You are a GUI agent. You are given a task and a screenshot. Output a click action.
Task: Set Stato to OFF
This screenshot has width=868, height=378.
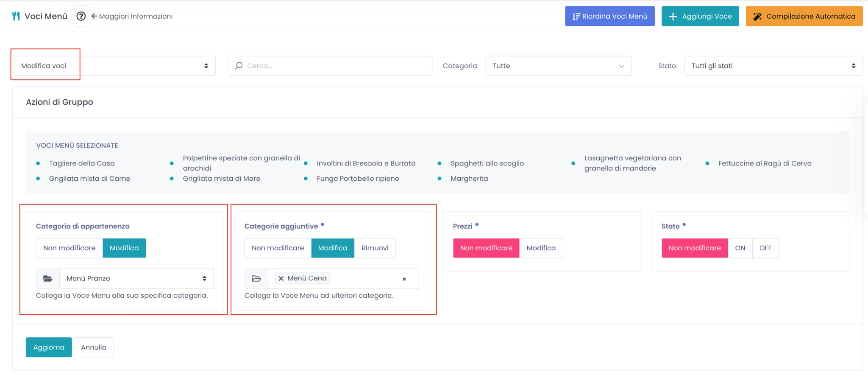pyautogui.click(x=765, y=248)
